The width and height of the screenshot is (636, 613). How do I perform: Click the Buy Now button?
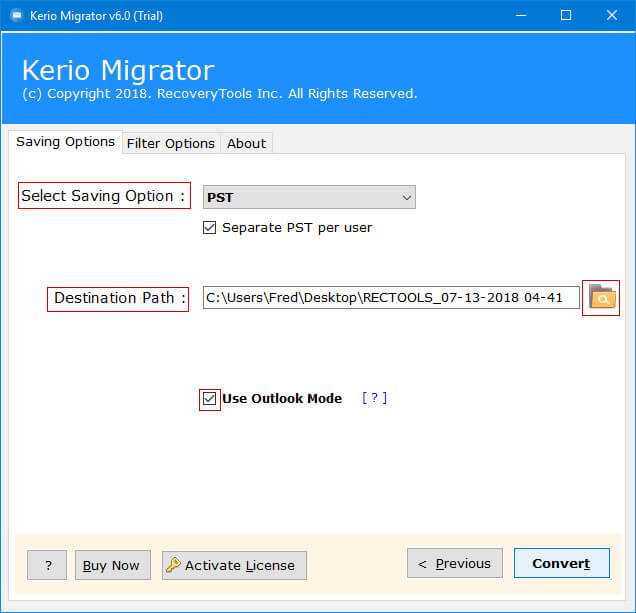click(x=113, y=565)
